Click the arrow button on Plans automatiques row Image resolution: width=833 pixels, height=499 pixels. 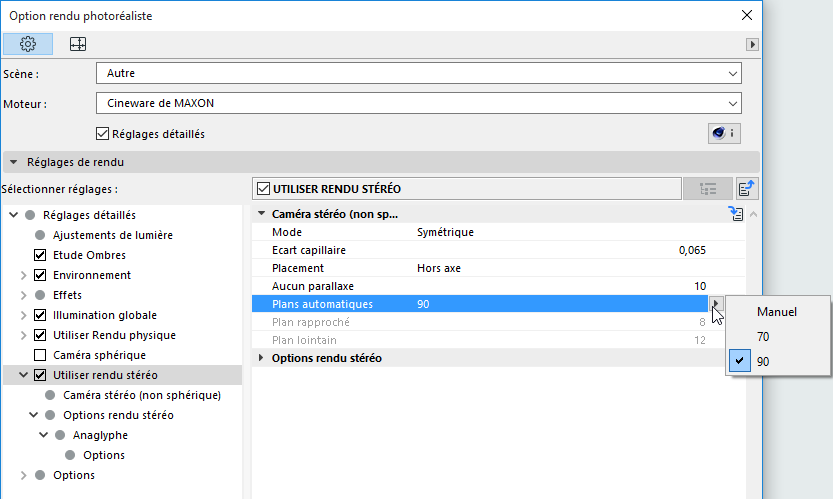[716, 304]
